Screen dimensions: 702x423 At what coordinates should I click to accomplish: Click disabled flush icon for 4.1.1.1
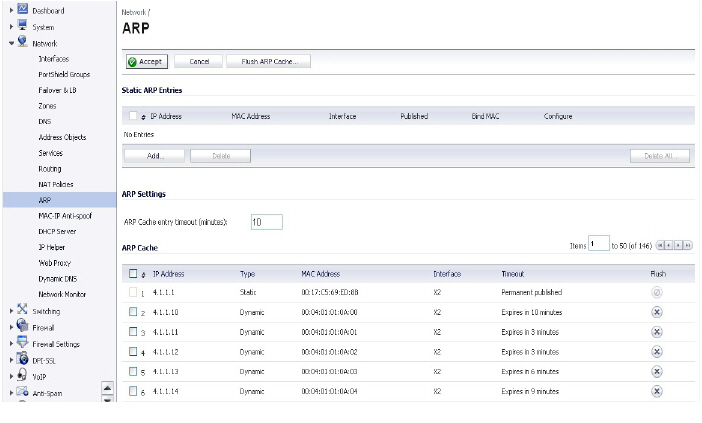(656, 292)
